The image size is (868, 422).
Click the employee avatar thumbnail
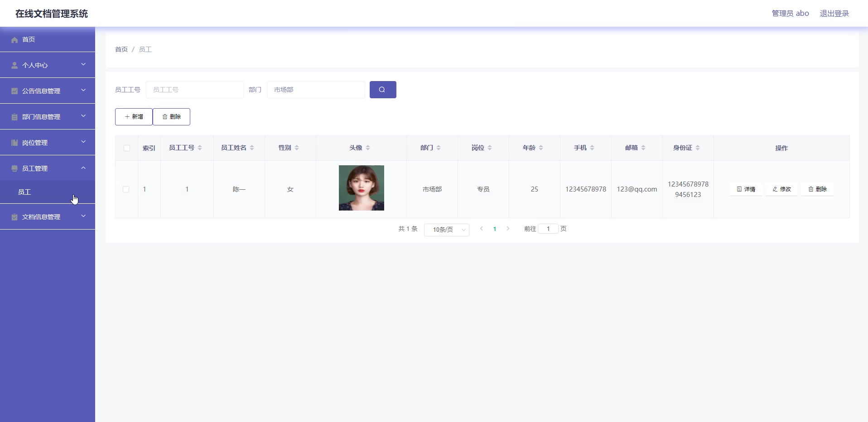(x=361, y=188)
